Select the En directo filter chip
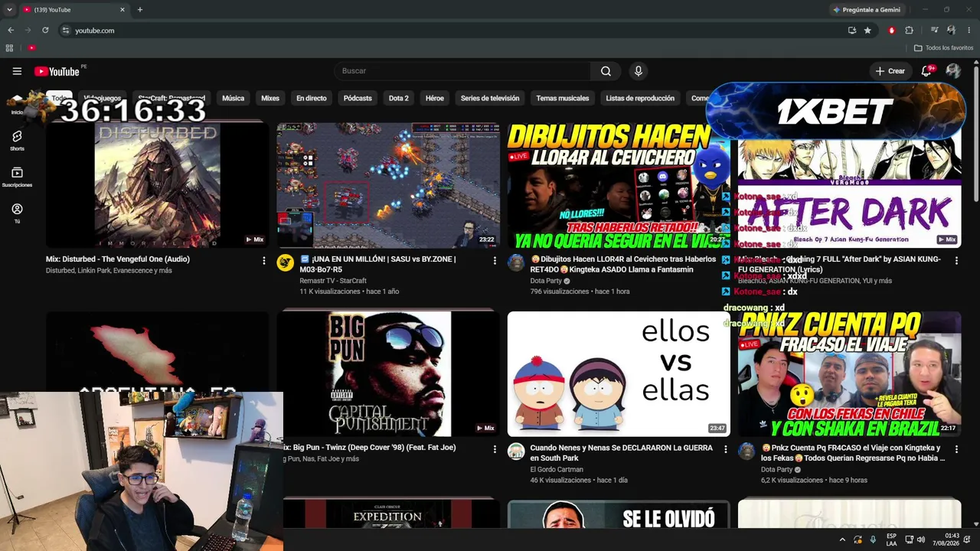The width and height of the screenshot is (980, 551). (312, 98)
